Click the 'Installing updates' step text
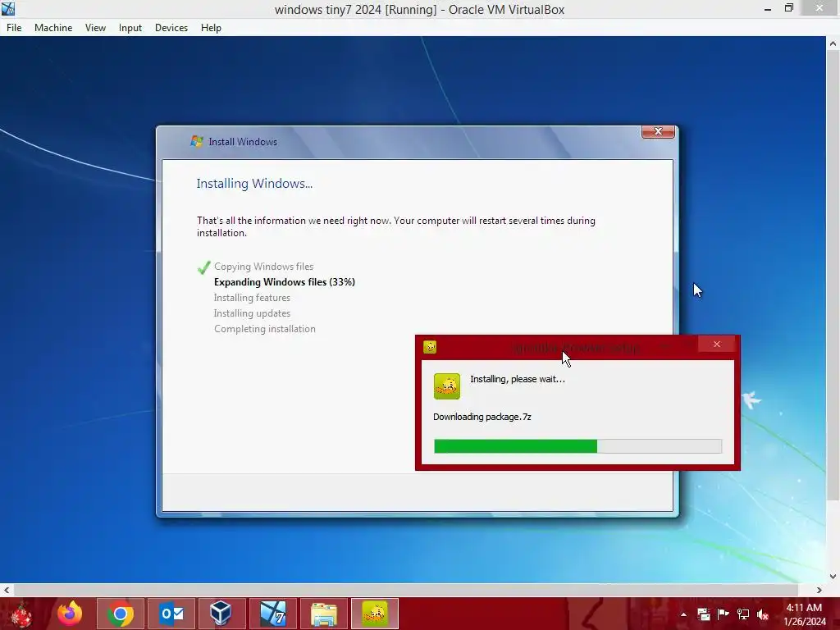840x630 pixels. click(x=252, y=313)
